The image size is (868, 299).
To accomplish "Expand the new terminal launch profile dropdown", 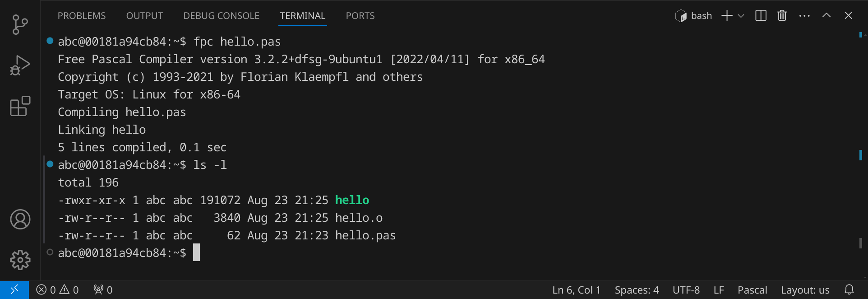I will tap(741, 16).
